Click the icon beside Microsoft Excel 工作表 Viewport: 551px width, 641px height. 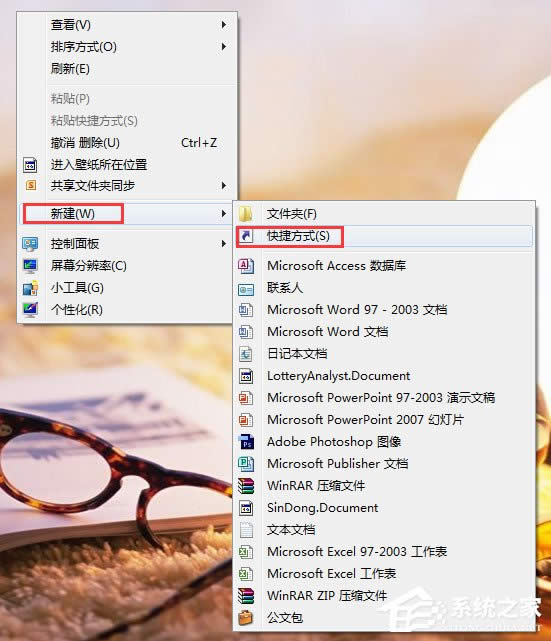point(246,574)
